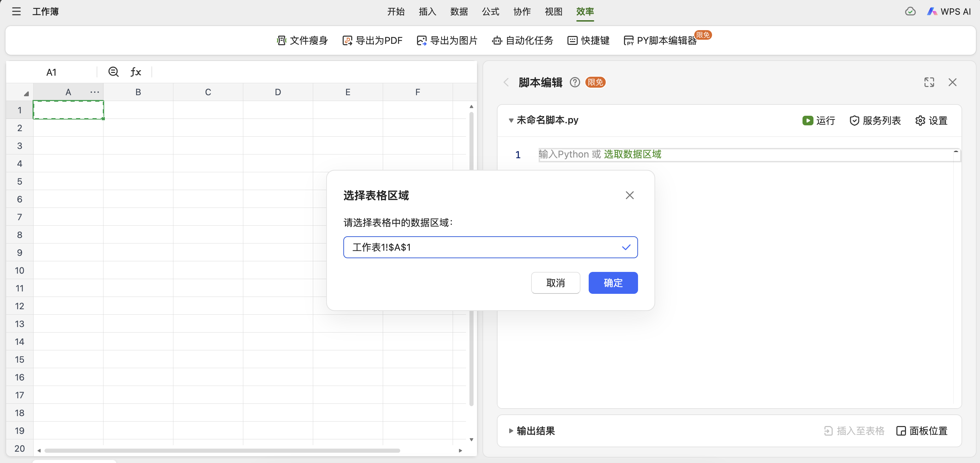Click the 确定 button

(x=613, y=283)
